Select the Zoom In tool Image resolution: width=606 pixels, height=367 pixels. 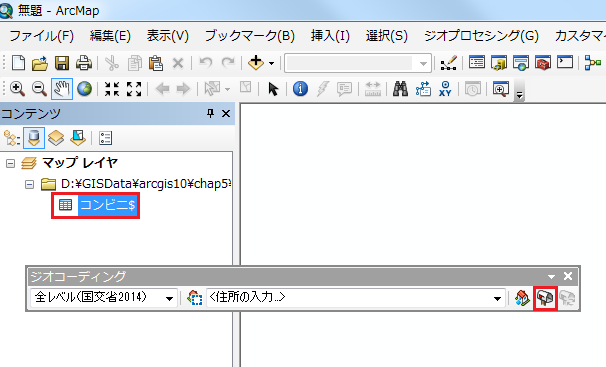[18, 89]
